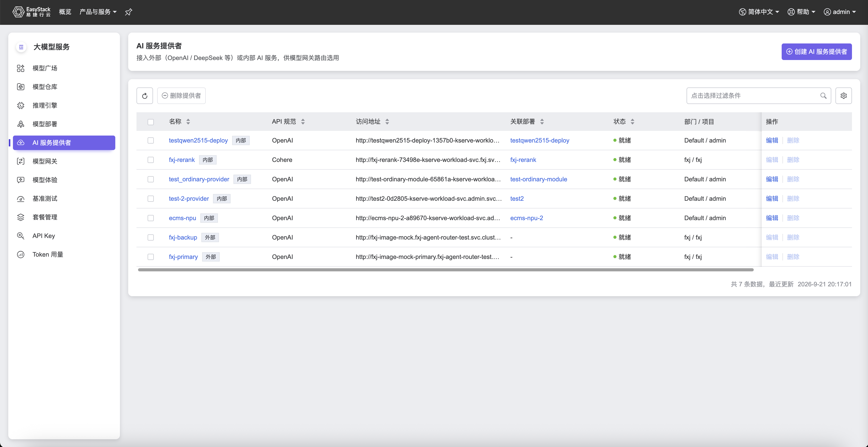Toggle the select-all header checkbox

[151, 122]
